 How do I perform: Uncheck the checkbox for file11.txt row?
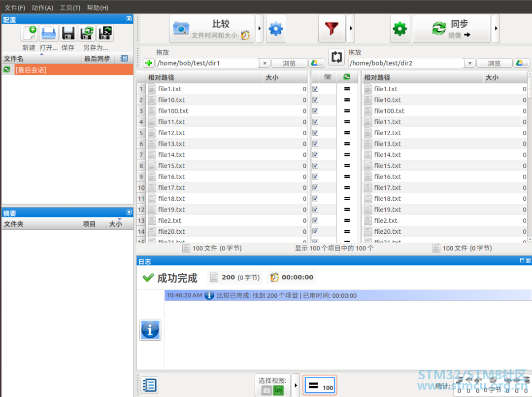coord(315,122)
